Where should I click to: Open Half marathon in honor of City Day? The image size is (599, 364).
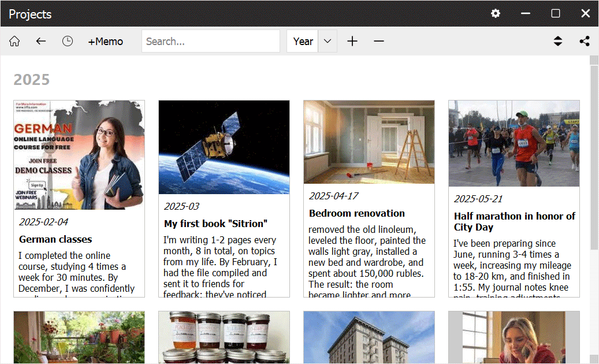tap(514, 221)
